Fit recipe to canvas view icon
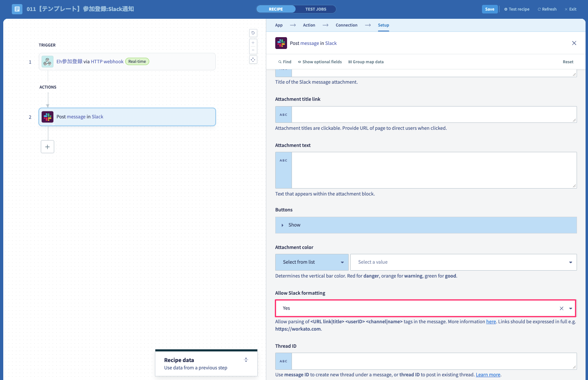The image size is (588, 380). (253, 60)
